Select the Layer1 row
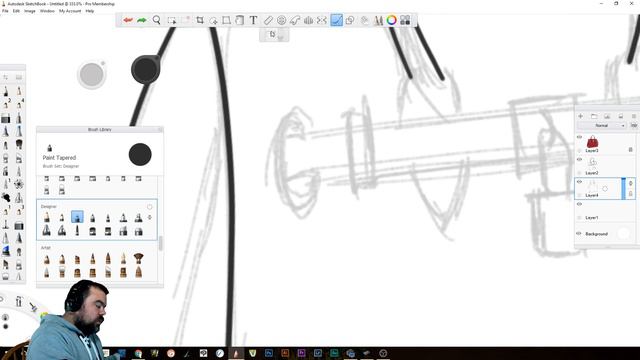Screen dimensions: 640x360 click(605, 211)
